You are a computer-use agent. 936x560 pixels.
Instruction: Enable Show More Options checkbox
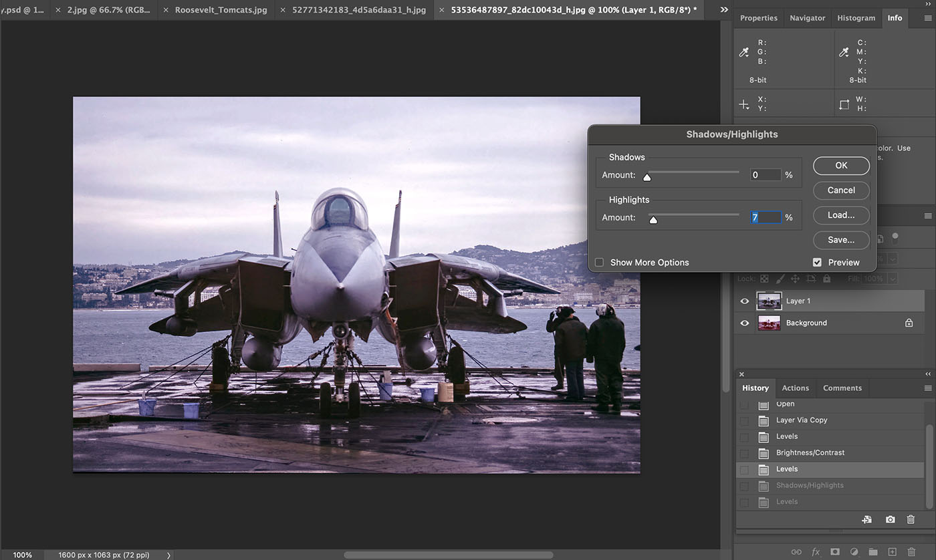point(599,263)
